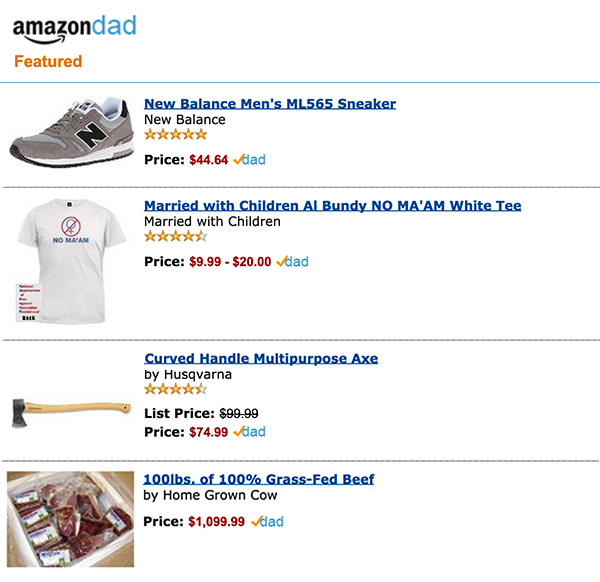Open 100lbs. of 100% Grass-Fed Beef link
This screenshot has width=600, height=582.
pyautogui.click(x=258, y=479)
